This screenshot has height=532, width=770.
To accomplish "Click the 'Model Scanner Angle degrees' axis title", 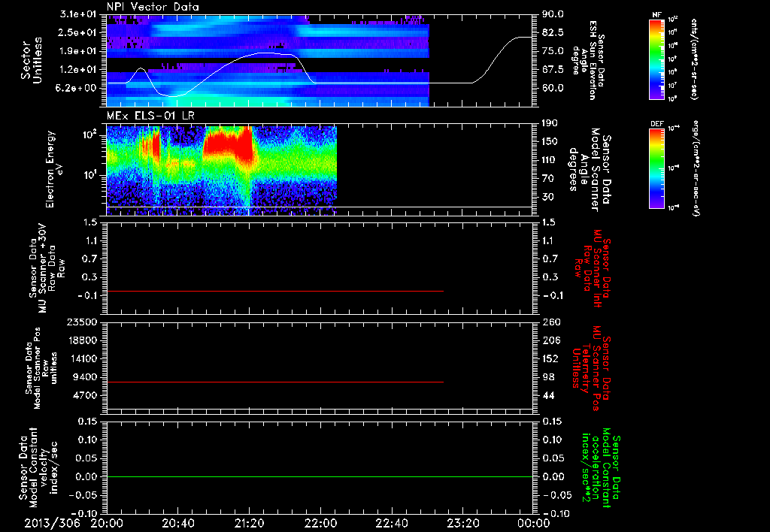I will (x=590, y=170).
